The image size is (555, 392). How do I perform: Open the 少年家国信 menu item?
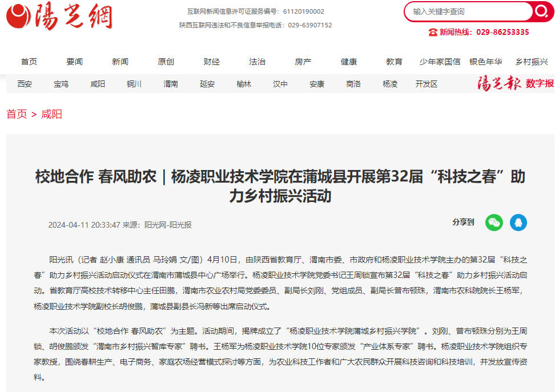pyautogui.click(x=440, y=62)
